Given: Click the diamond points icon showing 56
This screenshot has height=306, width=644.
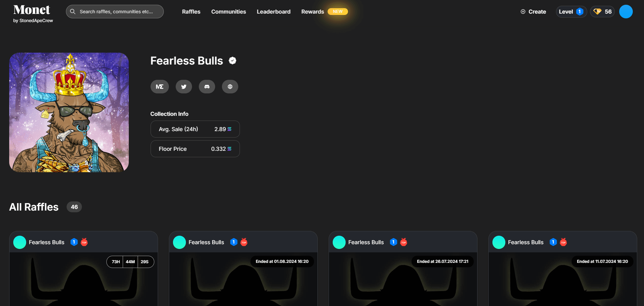Looking at the screenshot, I should [x=597, y=12].
